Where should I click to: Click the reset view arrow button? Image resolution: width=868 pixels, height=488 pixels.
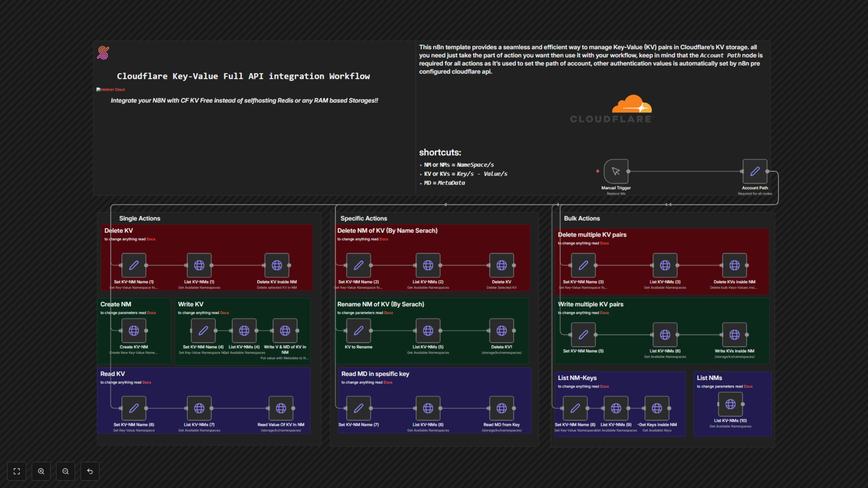point(90,471)
